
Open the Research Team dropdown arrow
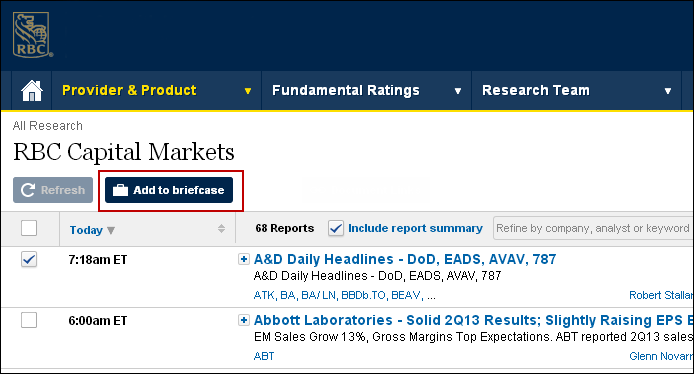[668, 91]
